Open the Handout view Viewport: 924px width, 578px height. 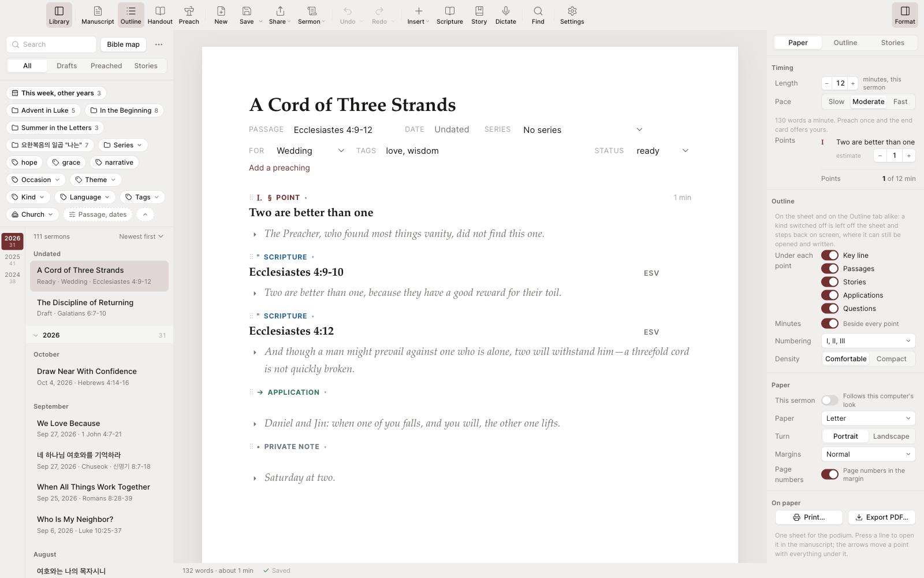(x=160, y=15)
